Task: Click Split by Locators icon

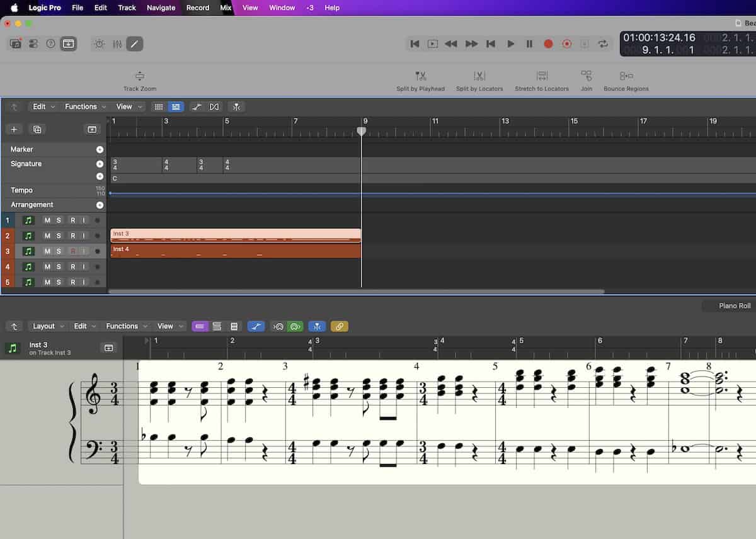Action: pyautogui.click(x=479, y=76)
